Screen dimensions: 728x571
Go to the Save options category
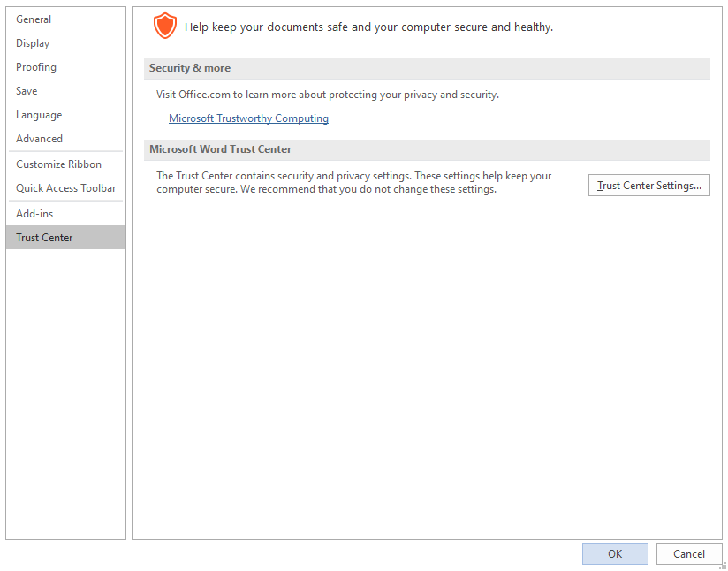pyautogui.click(x=66, y=91)
